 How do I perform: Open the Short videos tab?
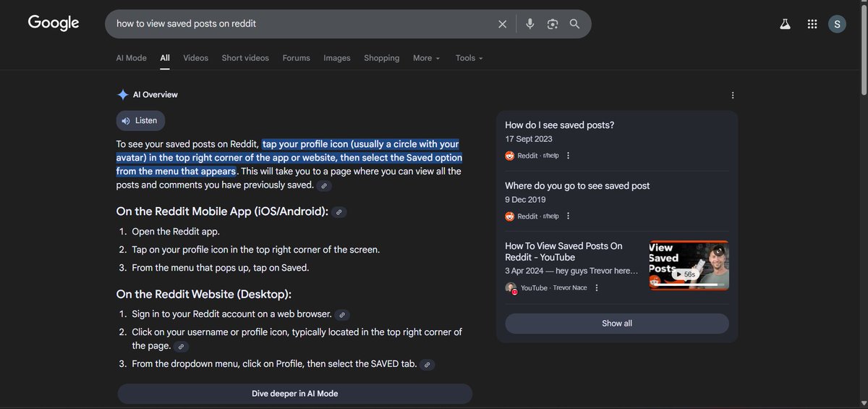click(x=245, y=58)
